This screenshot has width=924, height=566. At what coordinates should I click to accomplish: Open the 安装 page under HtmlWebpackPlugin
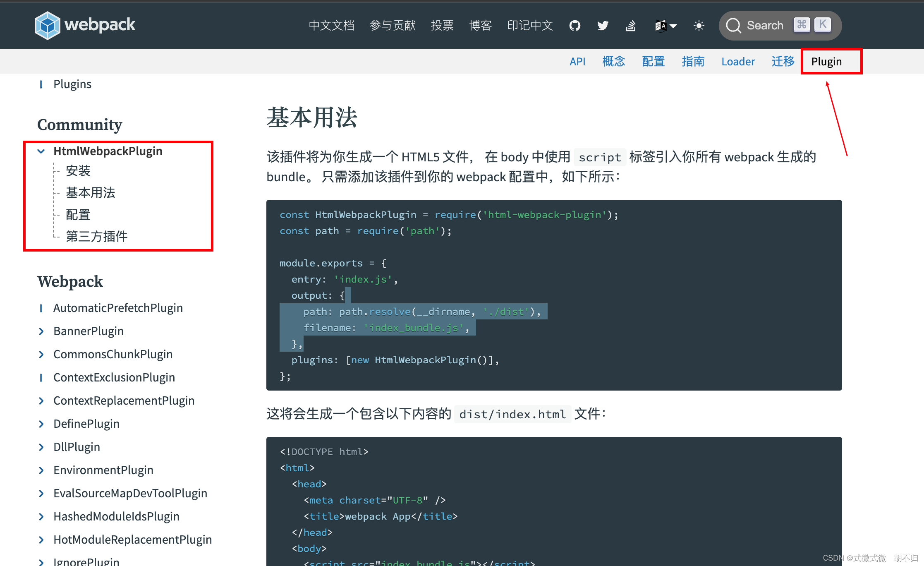pos(78,171)
